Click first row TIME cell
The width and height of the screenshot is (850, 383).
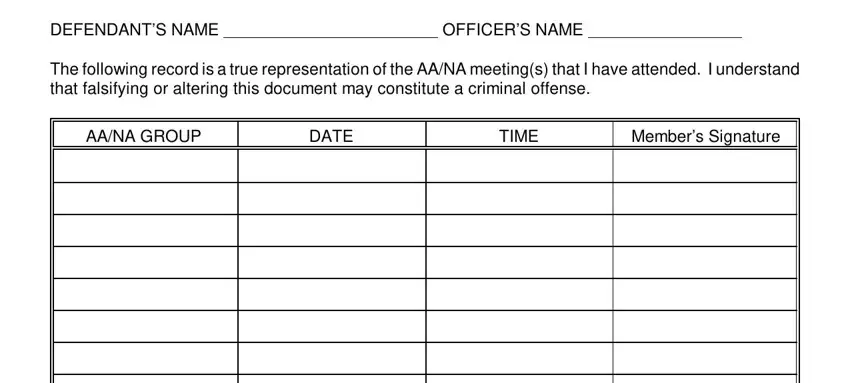pos(519,166)
